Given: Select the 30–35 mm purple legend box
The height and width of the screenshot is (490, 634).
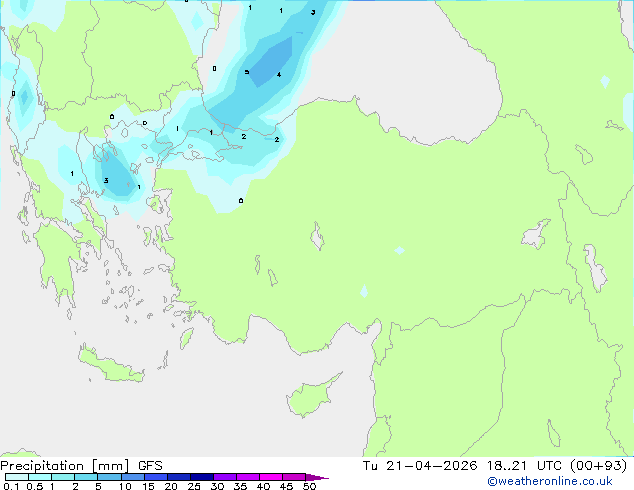Looking at the screenshot, I should (225, 477).
